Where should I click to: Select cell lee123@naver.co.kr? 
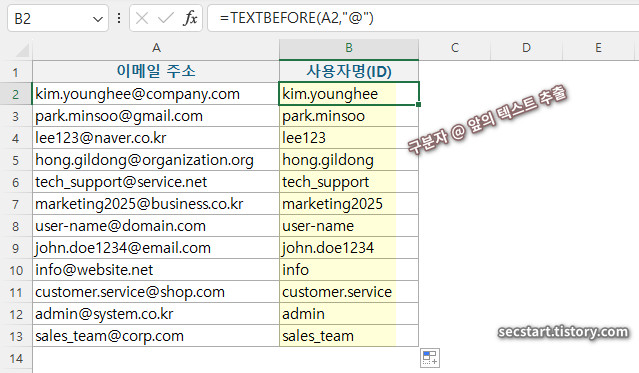point(156,138)
